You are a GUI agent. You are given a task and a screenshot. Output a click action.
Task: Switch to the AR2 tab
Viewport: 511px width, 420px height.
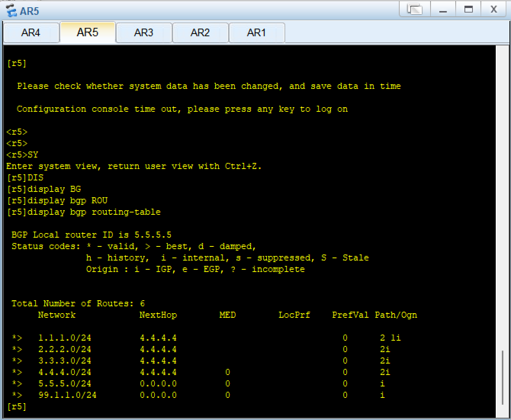click(x=200, y=33)
